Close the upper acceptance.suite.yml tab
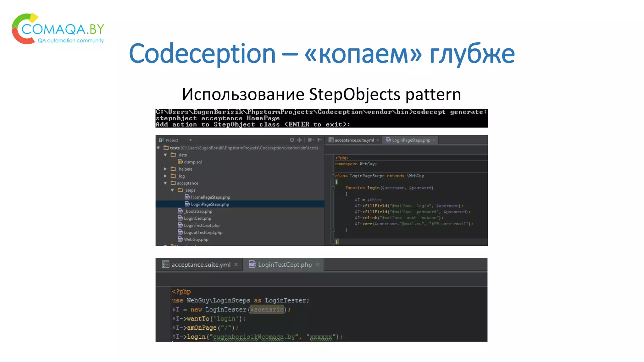Image resolution: width=644 pixels, height=362 pixels. coord(378,140)
